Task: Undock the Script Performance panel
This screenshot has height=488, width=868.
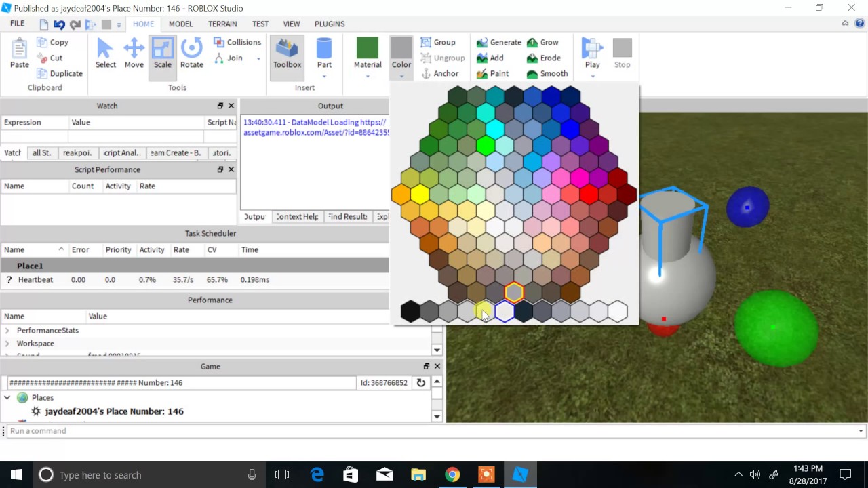Action: point(220,169)
